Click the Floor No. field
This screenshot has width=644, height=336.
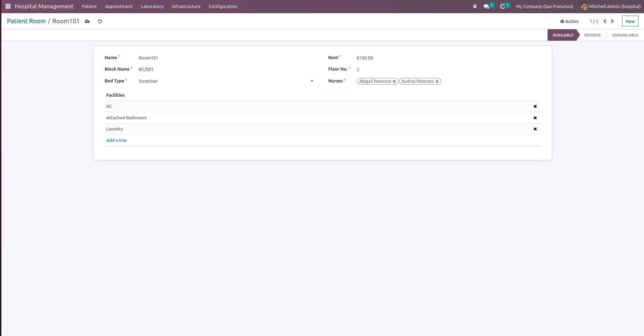click(449, 70)
